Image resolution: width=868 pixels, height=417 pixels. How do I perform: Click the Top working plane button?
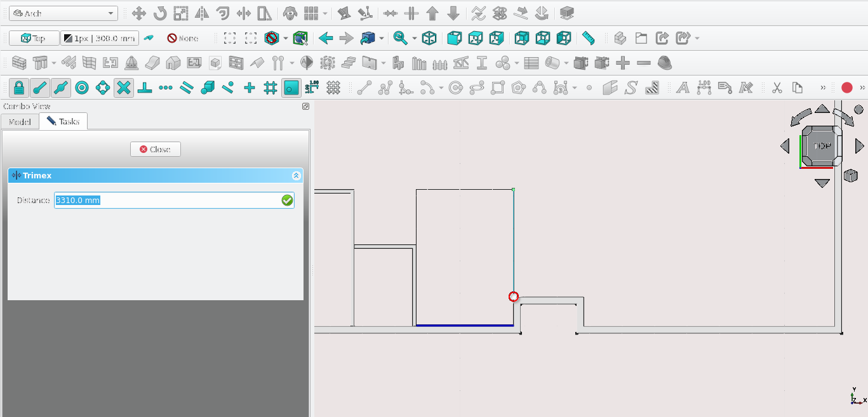click(x=34, y=39)
